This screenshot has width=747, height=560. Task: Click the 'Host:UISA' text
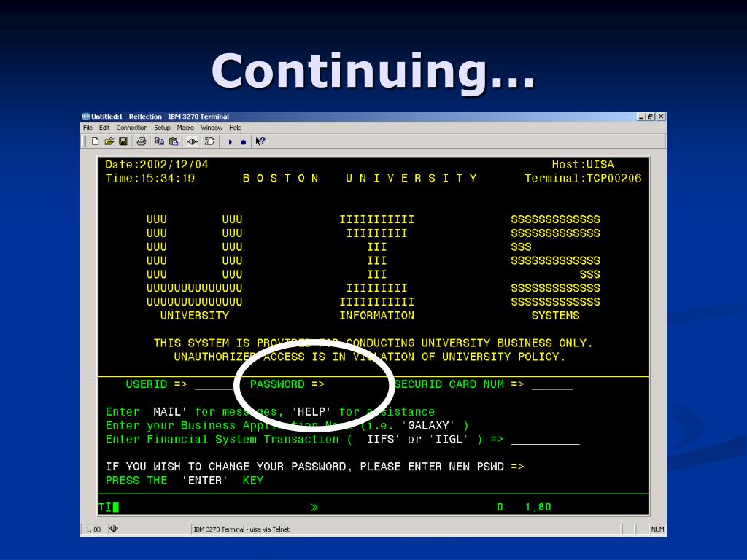click(583, 165)
